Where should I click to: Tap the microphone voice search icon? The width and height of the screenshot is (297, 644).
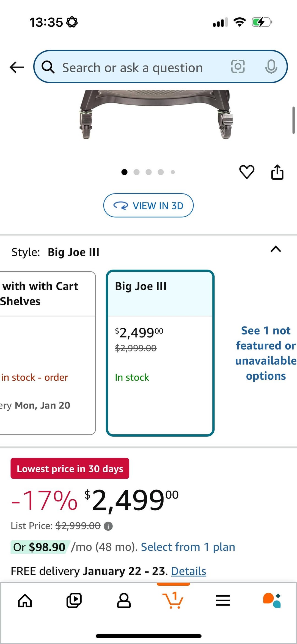[x=271, y=67]
